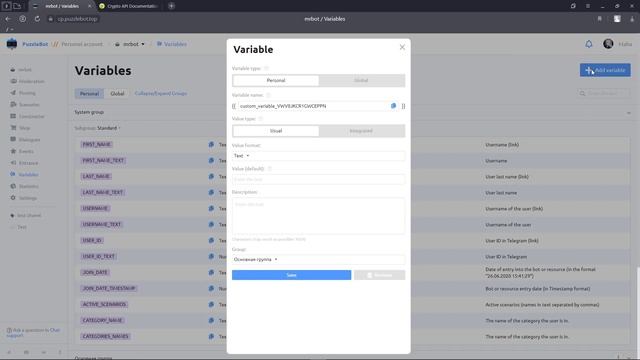Copy LAST_NAME_TEXT variable icon
The height and width of the screenshot is (360, 640).
point(211,192)
